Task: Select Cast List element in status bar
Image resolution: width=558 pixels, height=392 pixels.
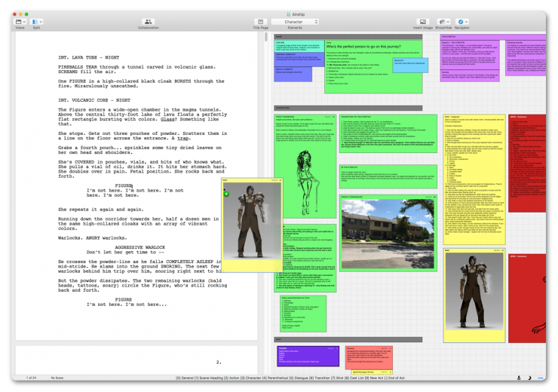Action: point(354,378)
